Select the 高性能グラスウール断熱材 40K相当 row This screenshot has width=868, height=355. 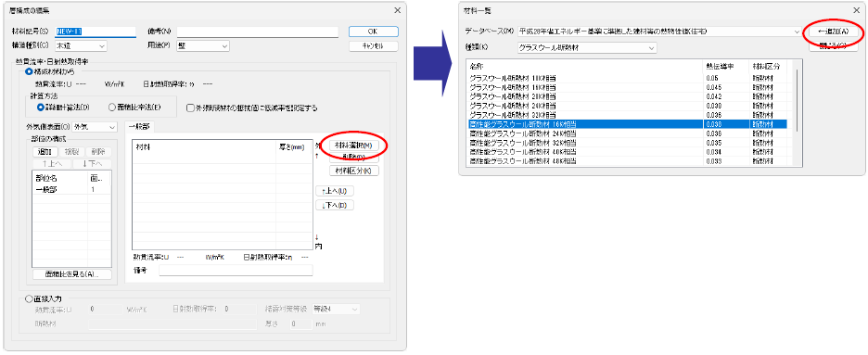(x=627, y=151)
